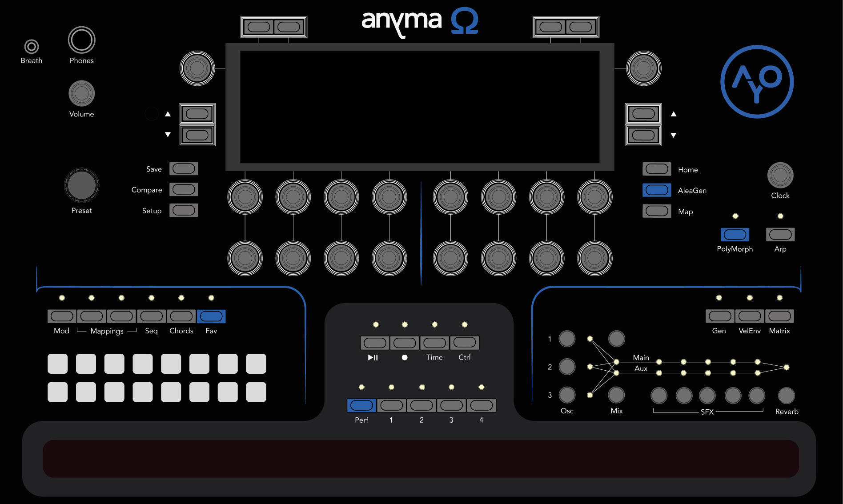The width and height of the screenshot is (843, 504).
Task: Open the Gen page button
Action: pyautogui.click(x=720, y=316)
